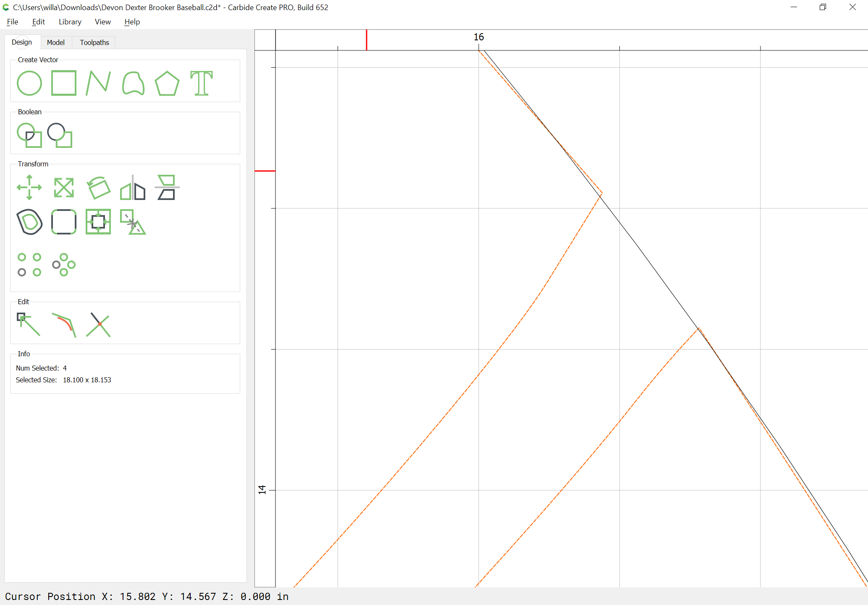Image resolution: width=868 pixels, height=605 pixels.
Task: Select the Circle create vector tool
Action: 29,83
